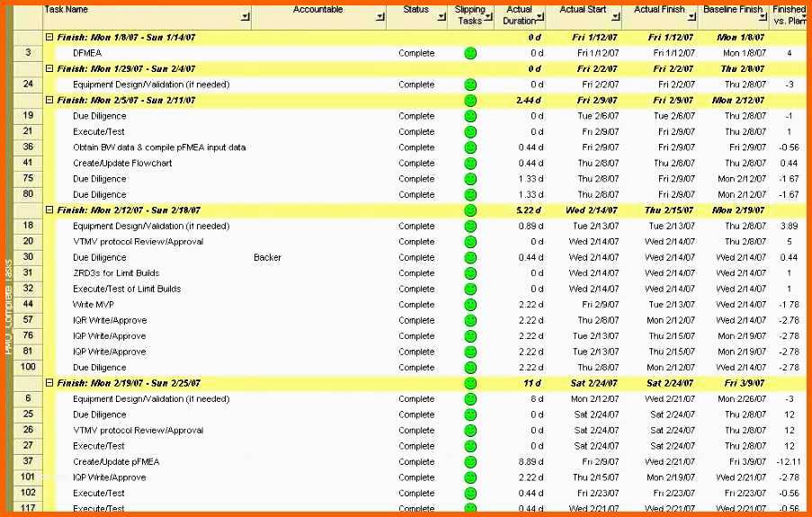Screen dimensions: 812x517
Task: Collapse the Finish Mon 2/5/07 group
Action: point(49,101)
